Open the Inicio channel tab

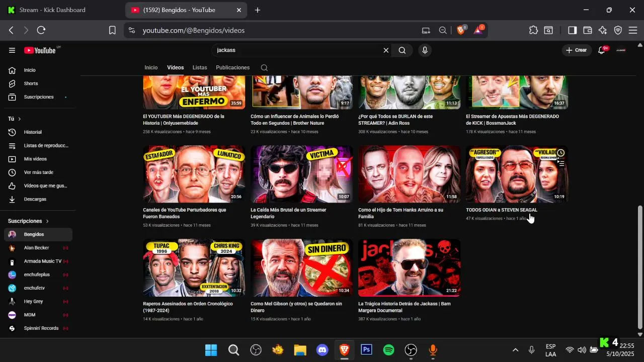(151, 67)
